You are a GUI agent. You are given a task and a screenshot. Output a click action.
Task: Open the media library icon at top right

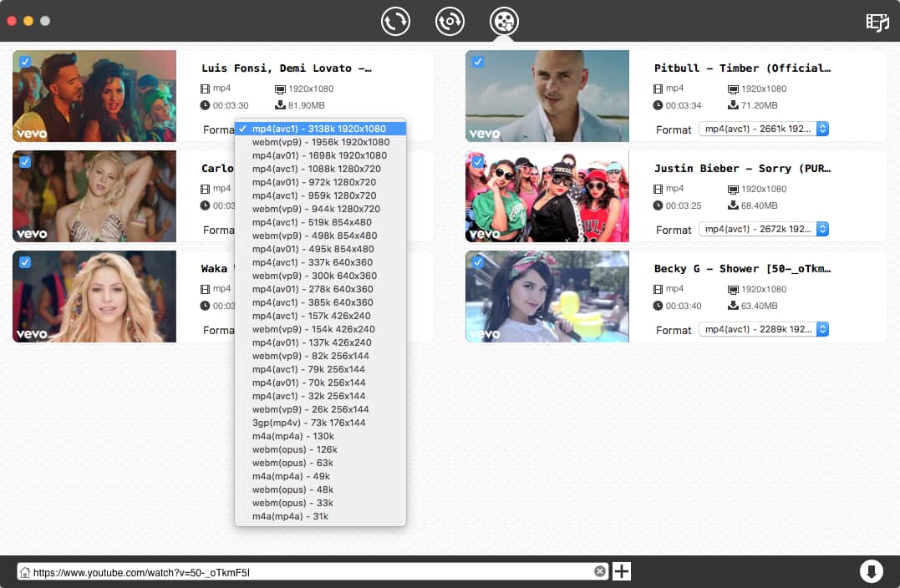click(877, 22)
